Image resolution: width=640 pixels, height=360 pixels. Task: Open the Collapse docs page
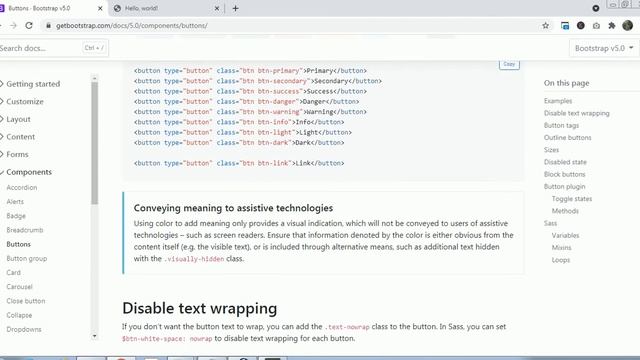[x=19, y=315]
